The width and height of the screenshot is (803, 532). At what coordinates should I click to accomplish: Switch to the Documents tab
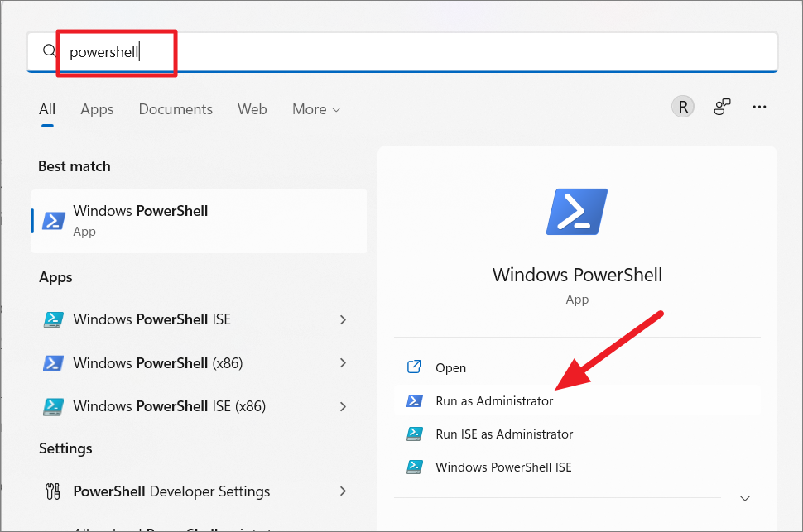[176, 109]
